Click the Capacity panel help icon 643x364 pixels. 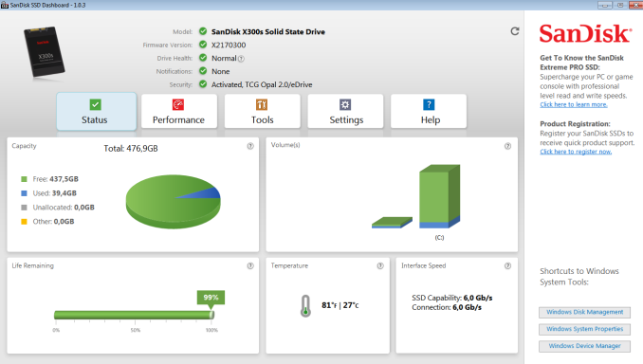pos(250,146)
